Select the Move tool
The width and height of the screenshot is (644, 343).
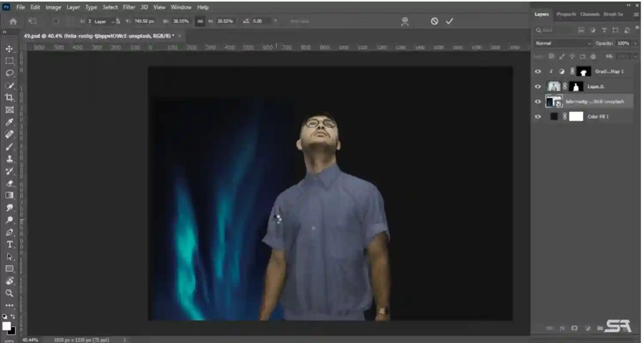[x=9, y=49]
